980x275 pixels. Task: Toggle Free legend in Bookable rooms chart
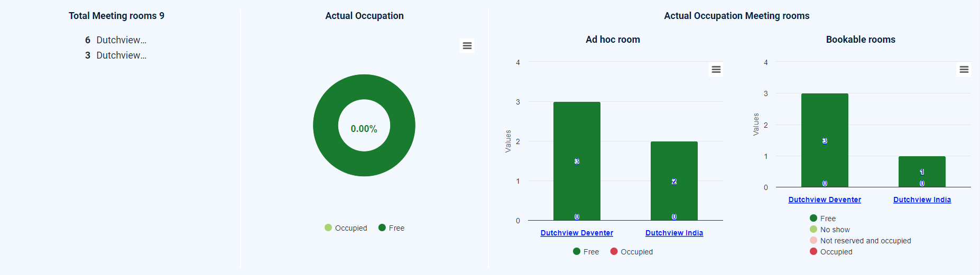click(x=823, y=219)
